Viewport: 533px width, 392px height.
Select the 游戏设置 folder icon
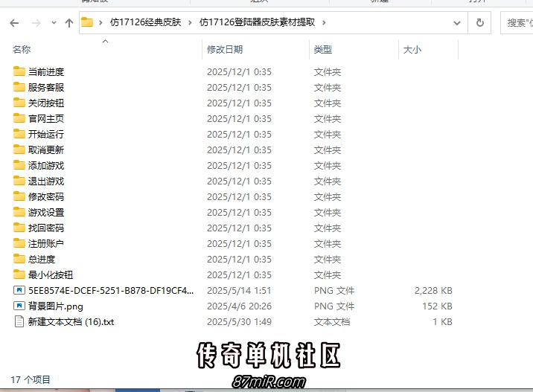point(19,212)
